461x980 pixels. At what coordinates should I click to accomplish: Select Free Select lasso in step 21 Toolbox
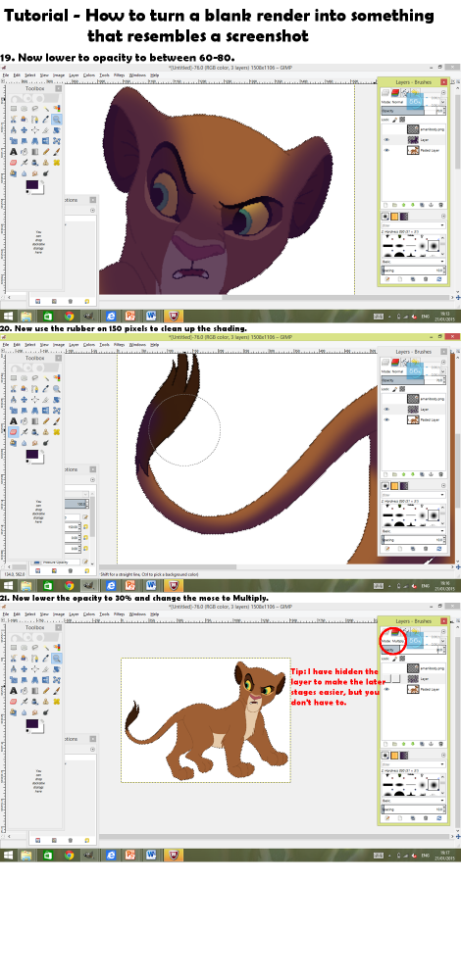(35, 646)
